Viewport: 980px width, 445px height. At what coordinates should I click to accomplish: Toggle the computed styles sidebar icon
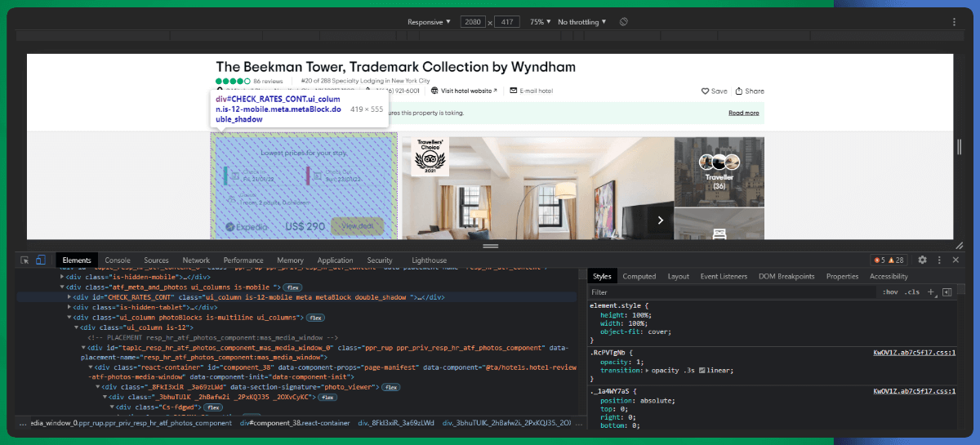pyautogui.click(x=947, y=291)
